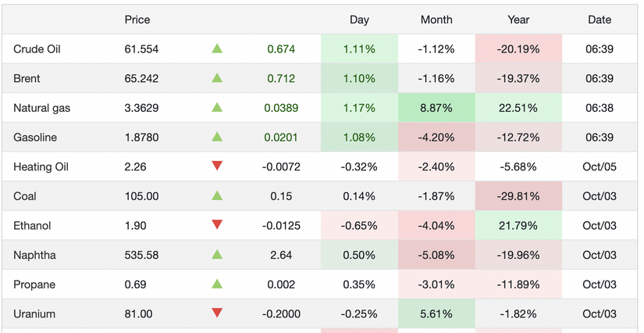644x333 pixels.
Task: Click the Date column header
Action: 599,20
